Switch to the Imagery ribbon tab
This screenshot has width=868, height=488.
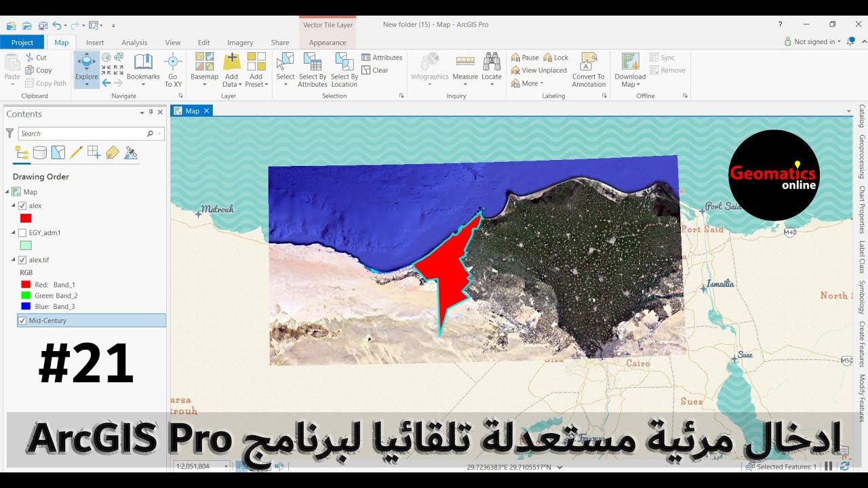tap(240, 42)
